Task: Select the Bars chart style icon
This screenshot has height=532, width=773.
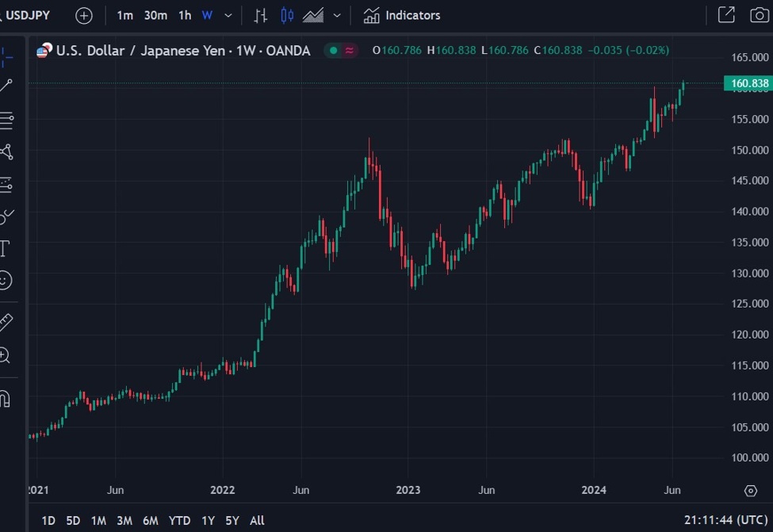Action: pyautogui.click(x=261, y=16)
